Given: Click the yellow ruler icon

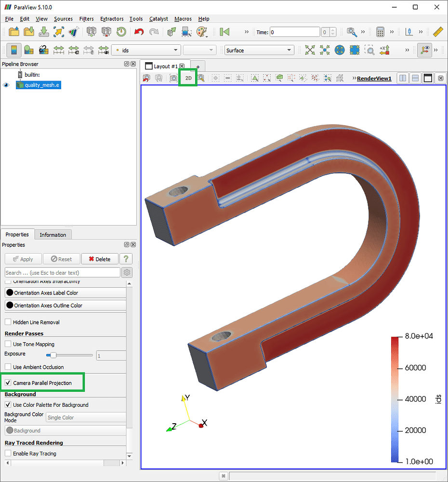Looking at the screenshot, I should coord(437,32).
